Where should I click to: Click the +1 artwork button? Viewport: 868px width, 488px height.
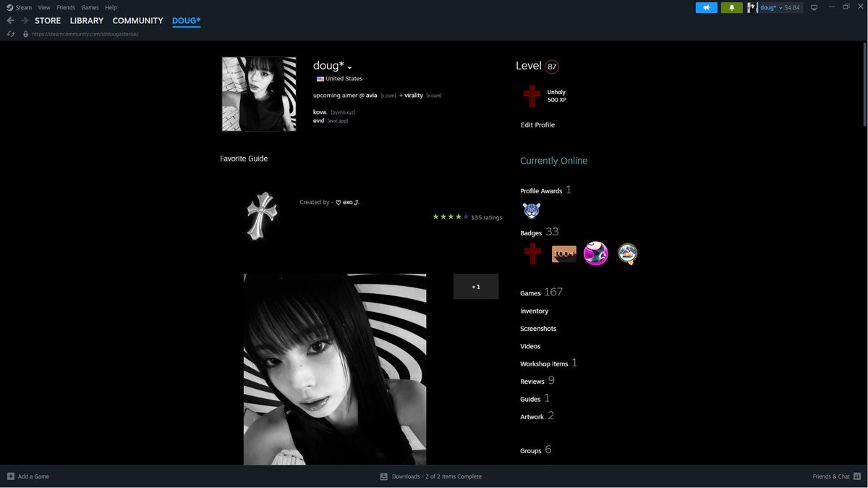[476, 287]
